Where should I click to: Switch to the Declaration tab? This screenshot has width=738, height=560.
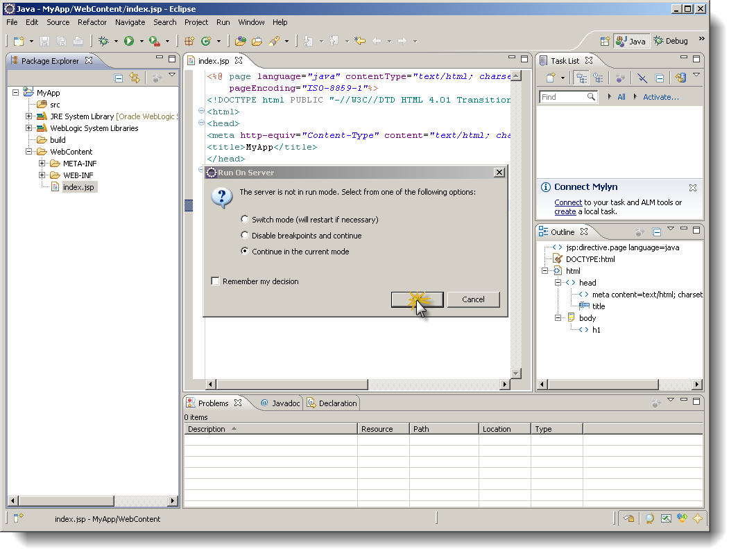pos(335,403)
